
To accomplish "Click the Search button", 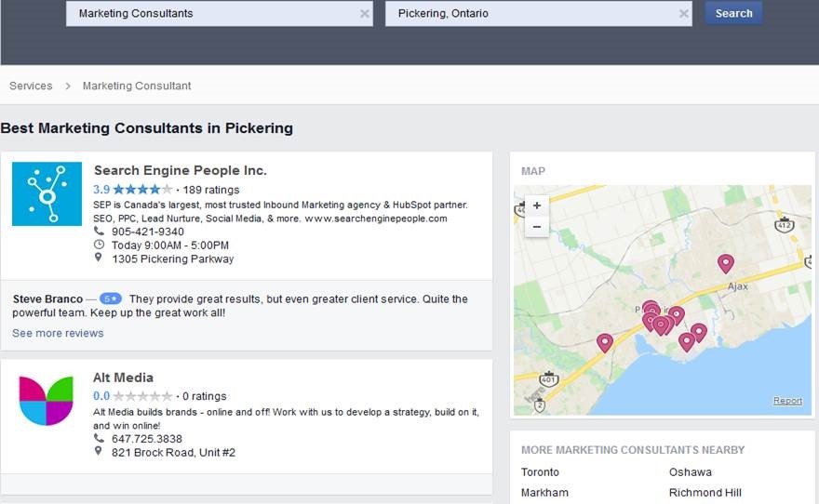I will 733,13.
